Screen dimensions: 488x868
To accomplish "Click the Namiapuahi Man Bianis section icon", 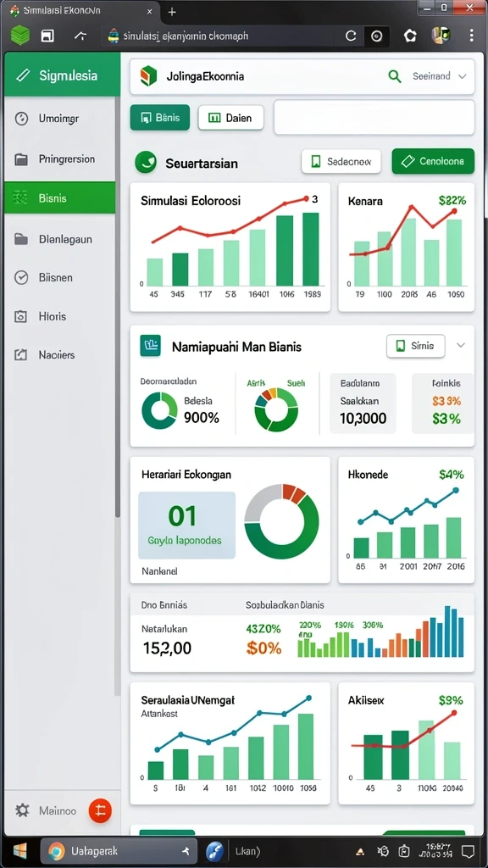I will point(151,345).
